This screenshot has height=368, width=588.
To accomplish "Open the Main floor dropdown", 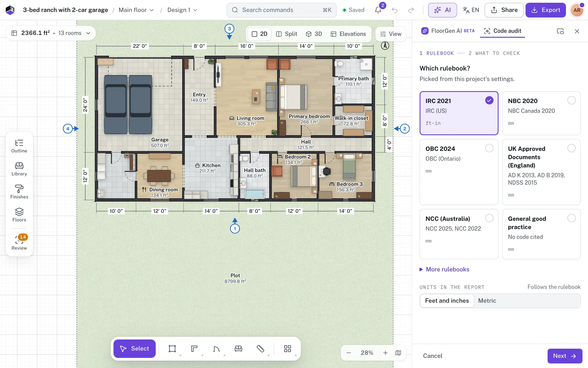I will tap(136, 10).
